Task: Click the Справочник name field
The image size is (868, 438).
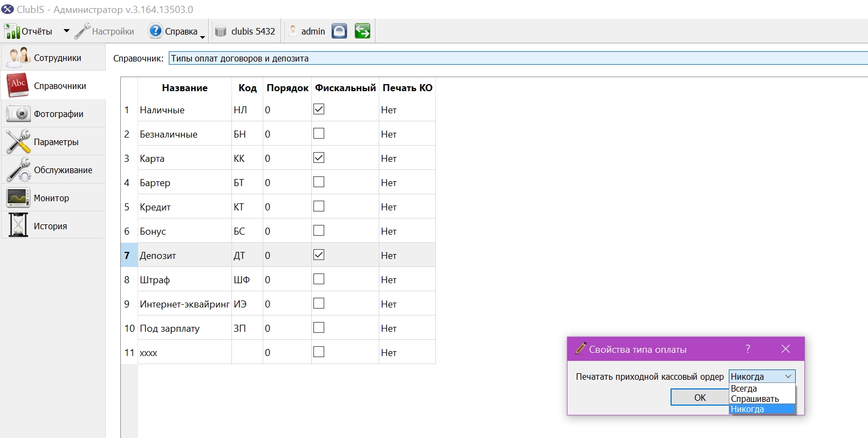Action: [x=518, y=58]
